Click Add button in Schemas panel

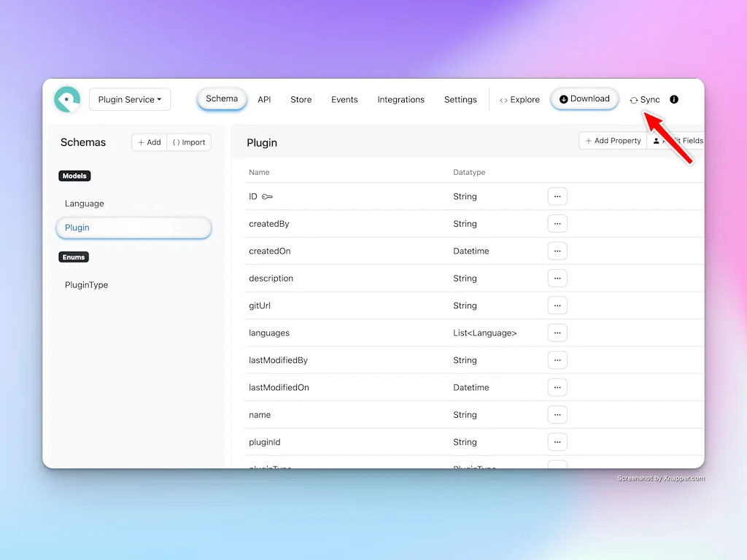[150, 142]
